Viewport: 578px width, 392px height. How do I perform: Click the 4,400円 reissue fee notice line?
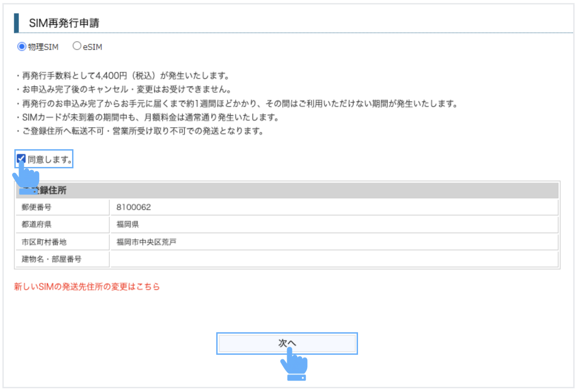(125, 75)
